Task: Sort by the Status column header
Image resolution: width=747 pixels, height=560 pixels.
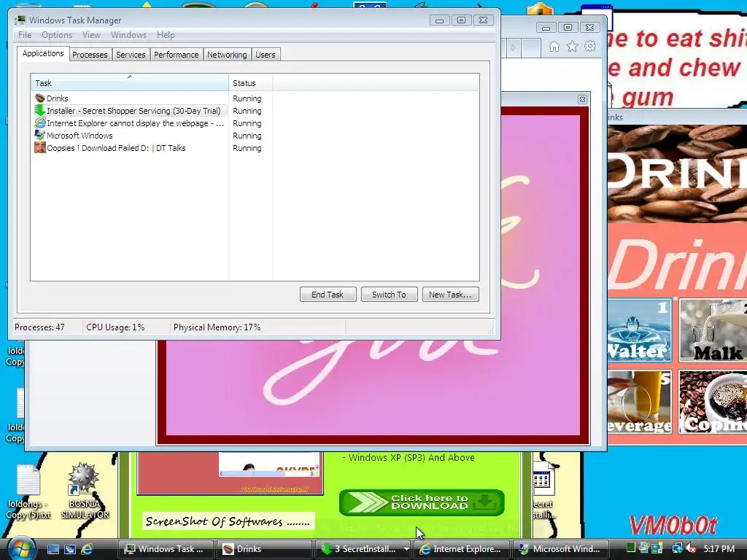Action: click(x=250, y=83)
